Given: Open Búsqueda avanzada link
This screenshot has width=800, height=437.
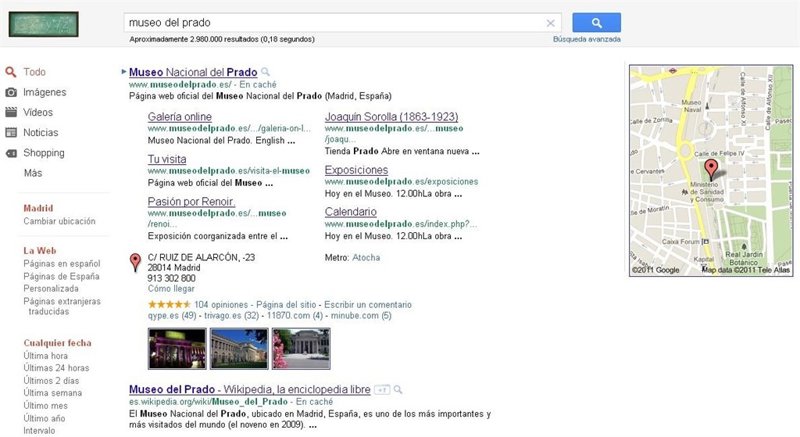Looking at the screenshot, I should pyautogui.click(x=587, y=39).
